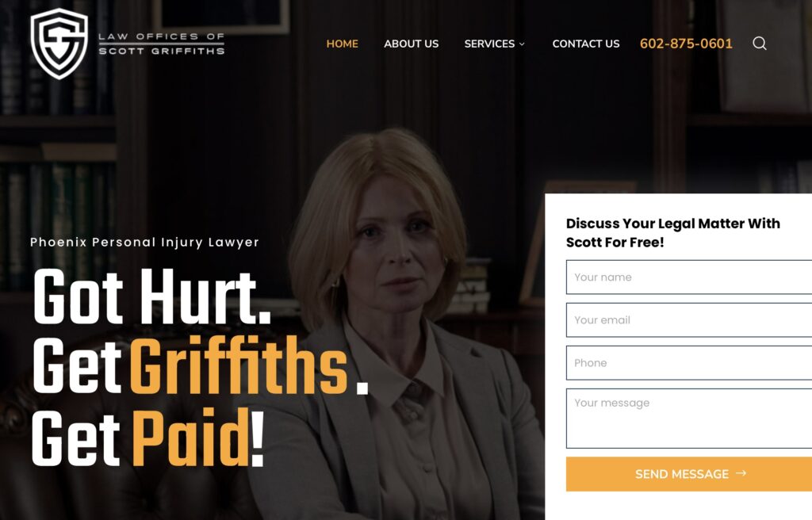This screenshot has height=520, width=812.
Task: Focus the Your name field
Action: pyautogui.click(x=689, y=277)
